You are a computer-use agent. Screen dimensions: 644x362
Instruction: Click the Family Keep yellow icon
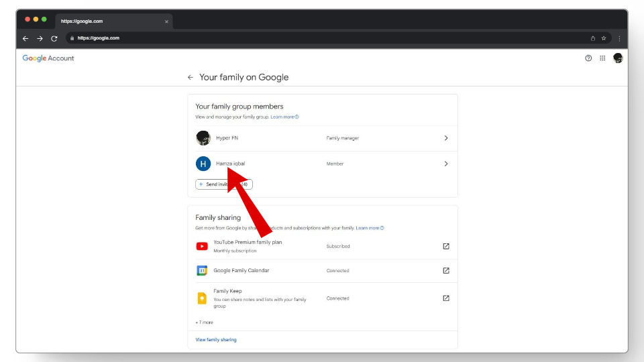click(202, 298)
